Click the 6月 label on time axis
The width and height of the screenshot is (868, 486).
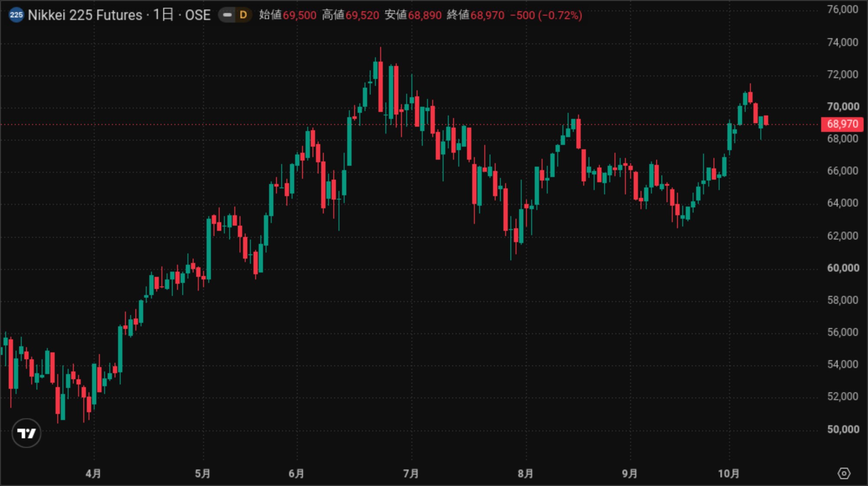pyautogui.click(x=296, y=473)
